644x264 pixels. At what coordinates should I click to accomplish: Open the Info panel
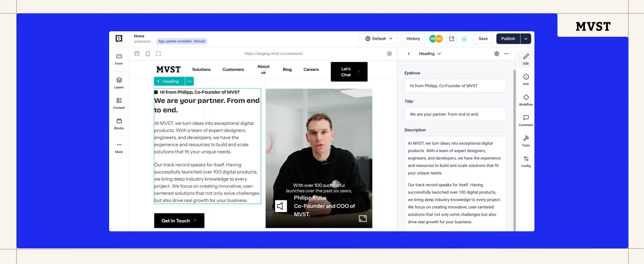coord(525,79)
